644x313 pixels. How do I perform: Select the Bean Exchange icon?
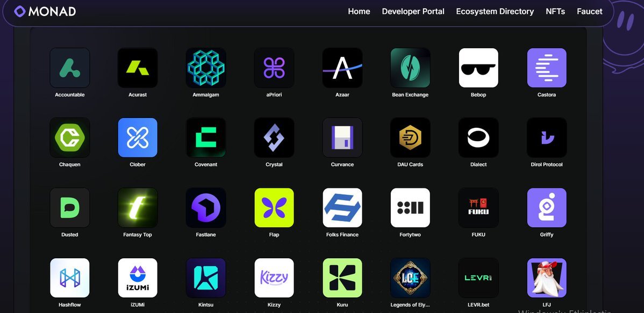click(x=410, y=68)
